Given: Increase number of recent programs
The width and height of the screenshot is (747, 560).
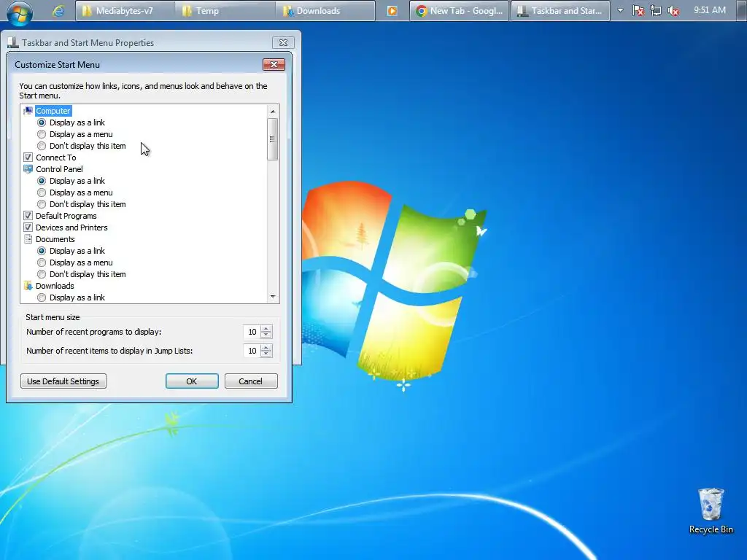Looking at the screenshot, I should click(x=266, y=329).
